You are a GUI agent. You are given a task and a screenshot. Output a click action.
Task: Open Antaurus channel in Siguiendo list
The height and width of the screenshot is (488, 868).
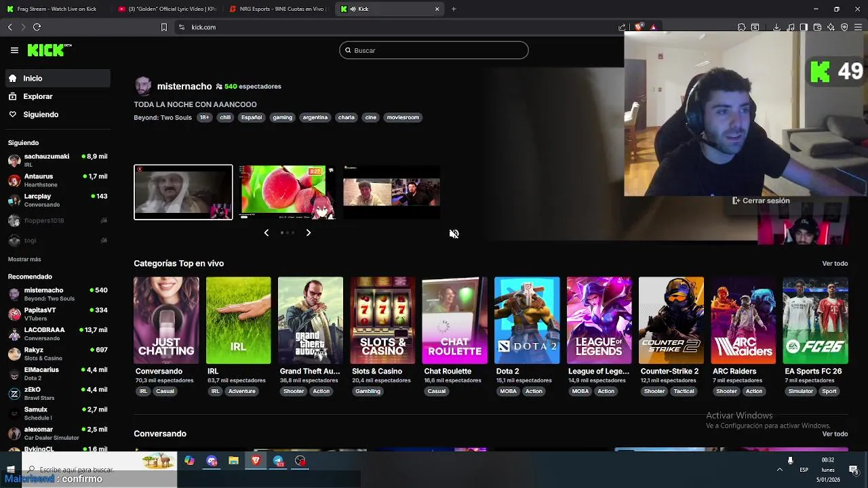[x=58, y=180]
